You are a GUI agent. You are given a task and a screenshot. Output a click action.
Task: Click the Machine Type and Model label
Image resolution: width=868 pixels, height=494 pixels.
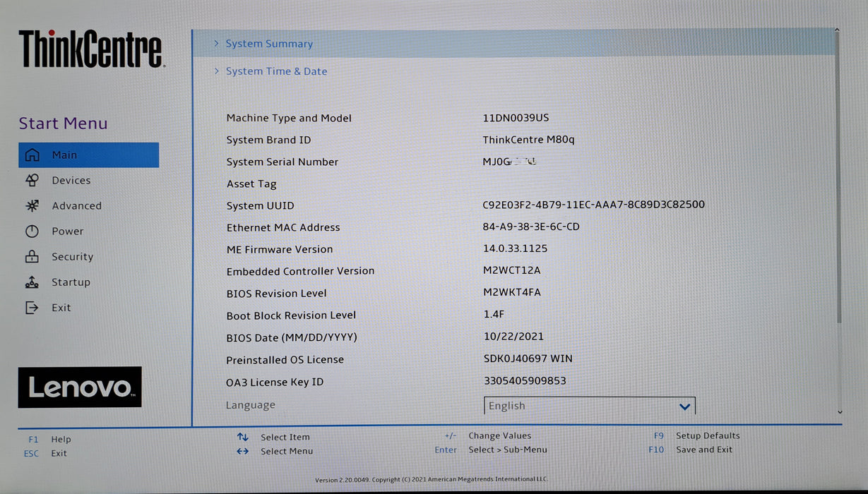click(289, 119)
